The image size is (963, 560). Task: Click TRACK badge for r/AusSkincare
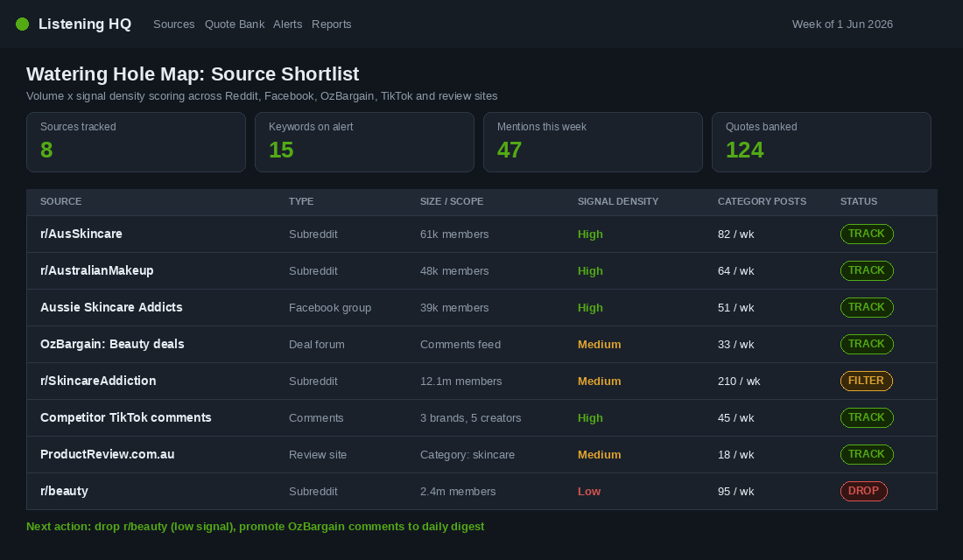coord(867,234)
